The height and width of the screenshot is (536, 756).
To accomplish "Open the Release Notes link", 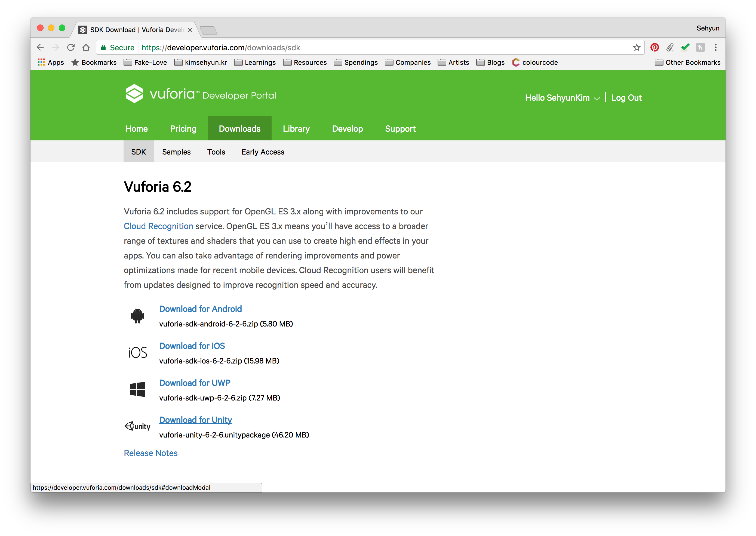I will (150, 453).
